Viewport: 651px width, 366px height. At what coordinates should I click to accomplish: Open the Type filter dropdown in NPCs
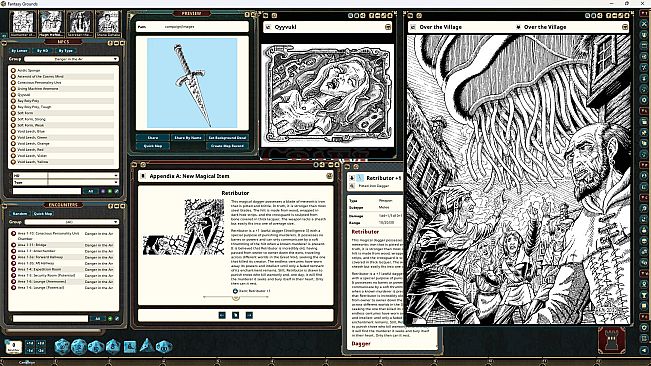pos(83,182)
